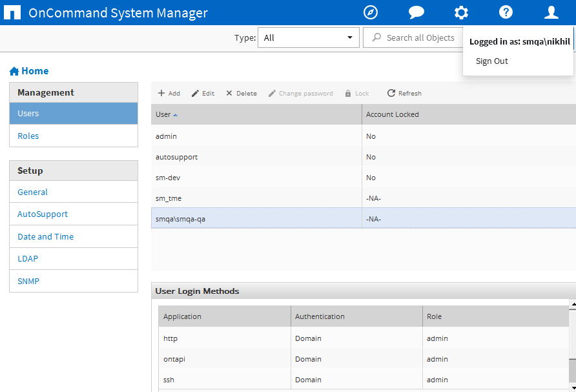Click the user profile icon
This screenshot has height=392, width=576.
click(x=551, y=13)
